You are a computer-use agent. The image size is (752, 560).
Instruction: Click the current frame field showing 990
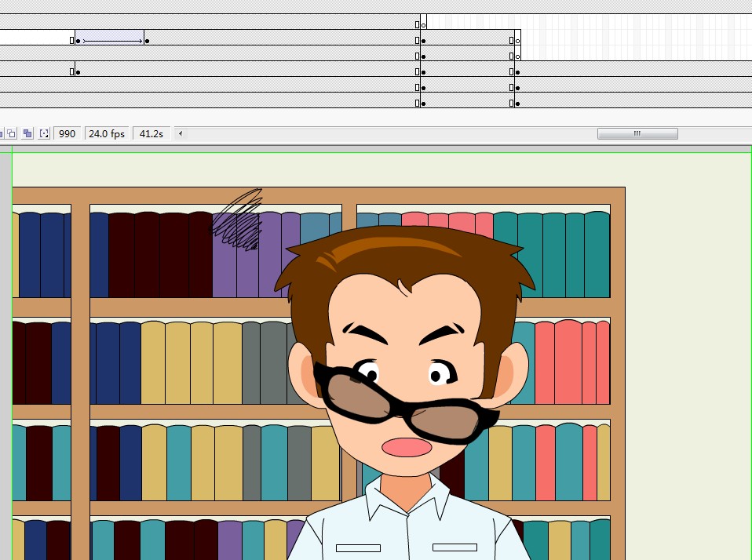click(68, 134)
